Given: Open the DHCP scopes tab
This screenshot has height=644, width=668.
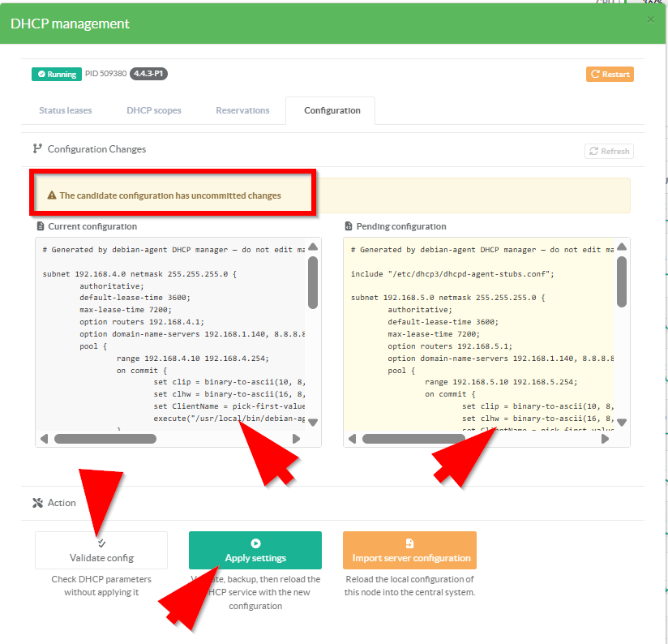Looking at the screenshot, I should tap(154, 110).
